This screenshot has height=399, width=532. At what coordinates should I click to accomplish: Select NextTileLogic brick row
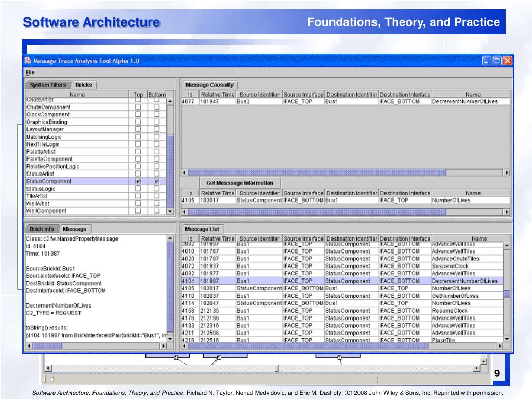click(96, 144)
